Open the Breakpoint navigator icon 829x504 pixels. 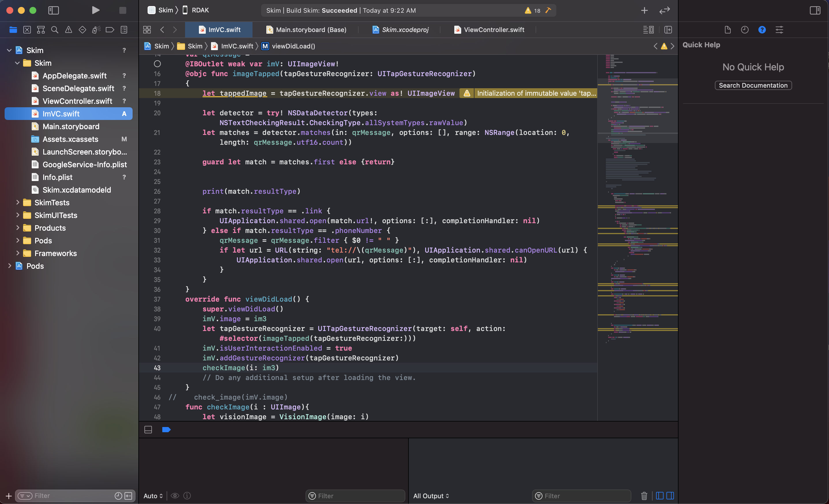click(110, 30)
